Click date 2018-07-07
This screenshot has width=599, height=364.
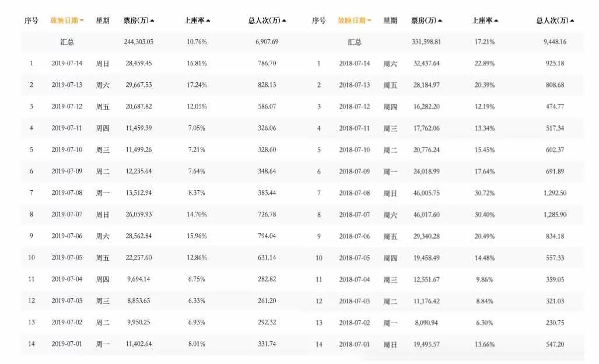tap(355, 214)
